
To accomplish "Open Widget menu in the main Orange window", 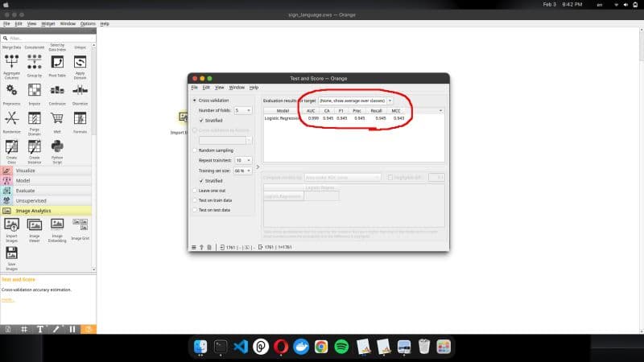I will 48,24.
